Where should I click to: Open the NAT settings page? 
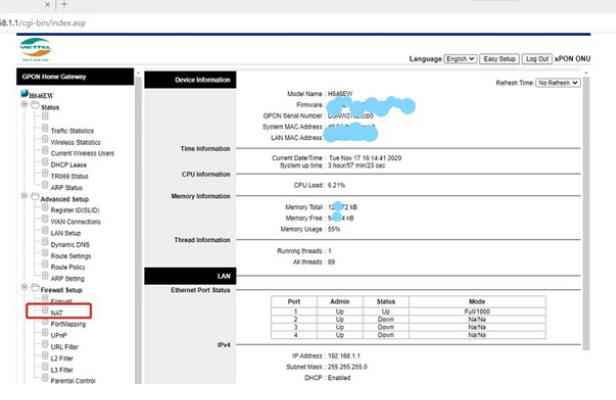click(57, 312)
